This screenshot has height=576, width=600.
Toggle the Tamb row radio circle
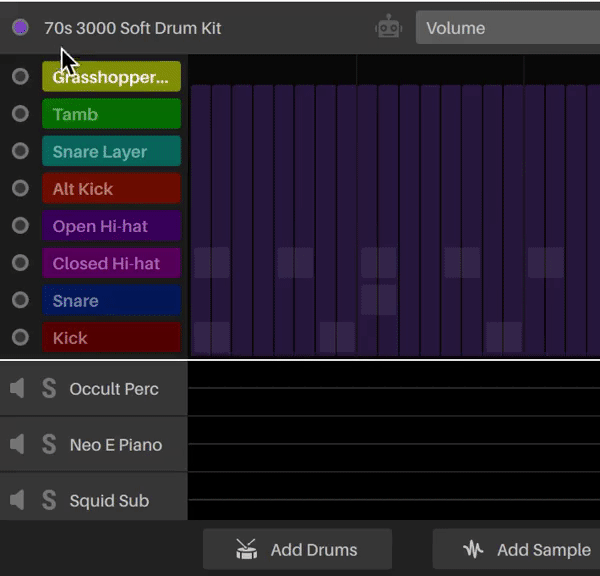(x=20, y=114)
